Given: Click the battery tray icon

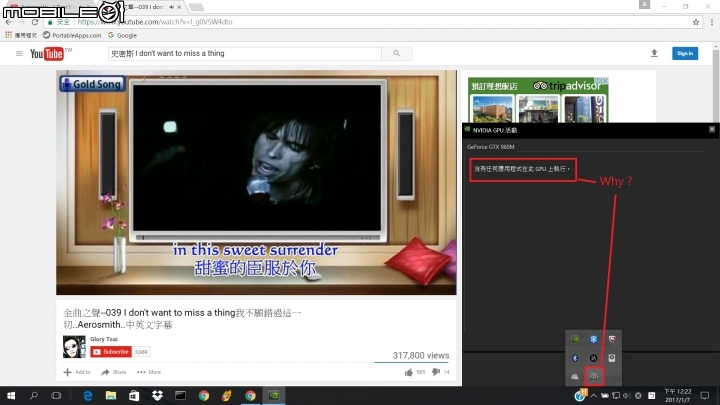Looking at the screenshot, I should tap(605, 395).
